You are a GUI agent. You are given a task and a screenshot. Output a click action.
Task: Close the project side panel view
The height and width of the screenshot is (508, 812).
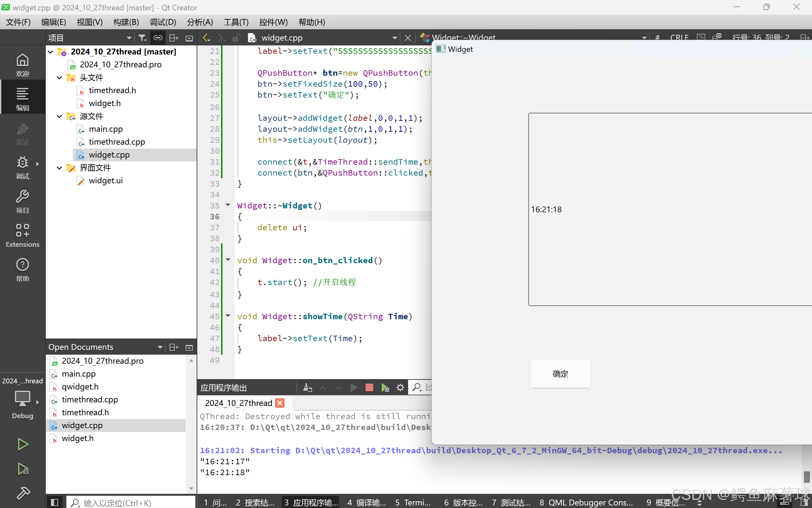tap(189, 38)
